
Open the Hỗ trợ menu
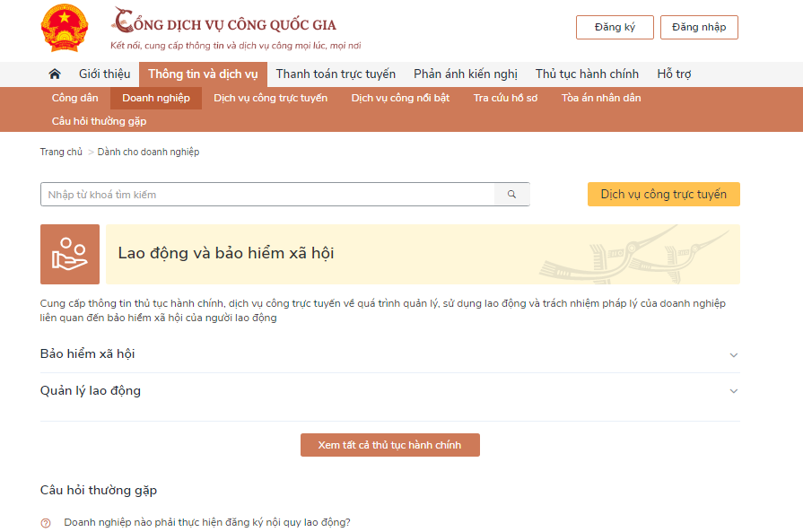[674, 74]
